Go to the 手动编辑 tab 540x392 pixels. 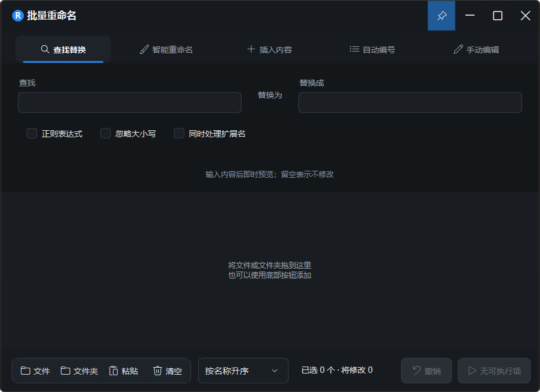coord(476,50)
